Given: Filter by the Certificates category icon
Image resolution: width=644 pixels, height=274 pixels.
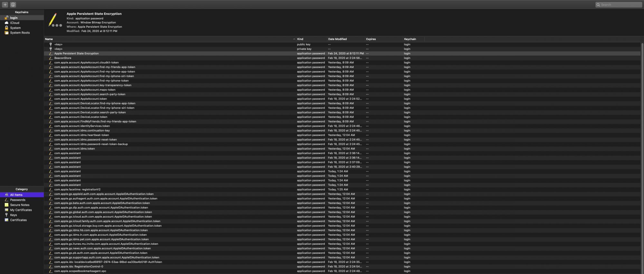Looking at the screenshot, I should [6, 220].
